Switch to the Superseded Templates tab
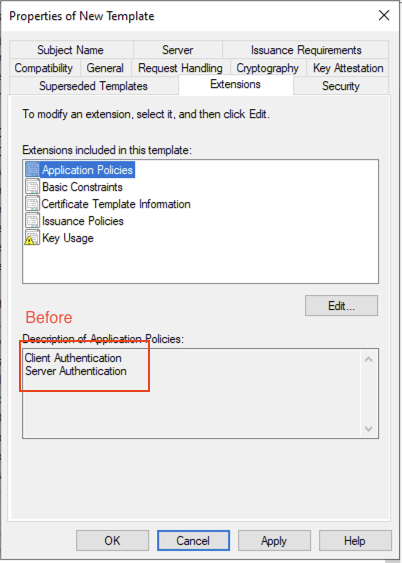 (x=93, y=86)
